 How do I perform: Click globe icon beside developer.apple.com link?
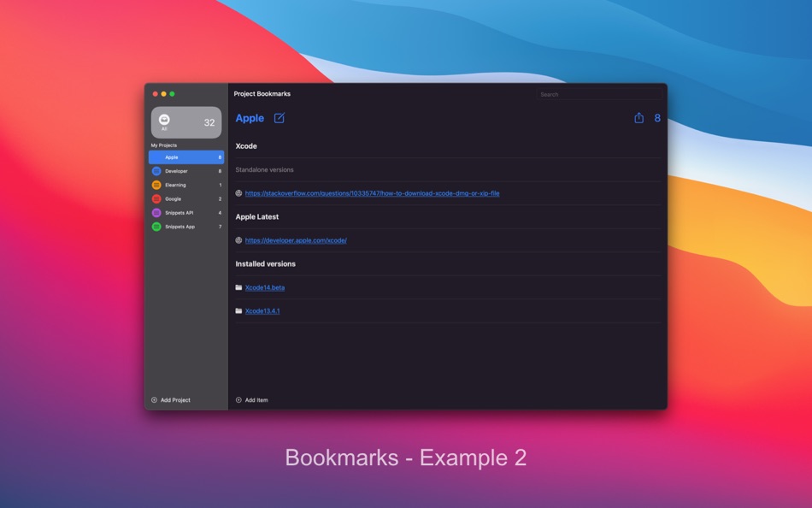[238, 240]
